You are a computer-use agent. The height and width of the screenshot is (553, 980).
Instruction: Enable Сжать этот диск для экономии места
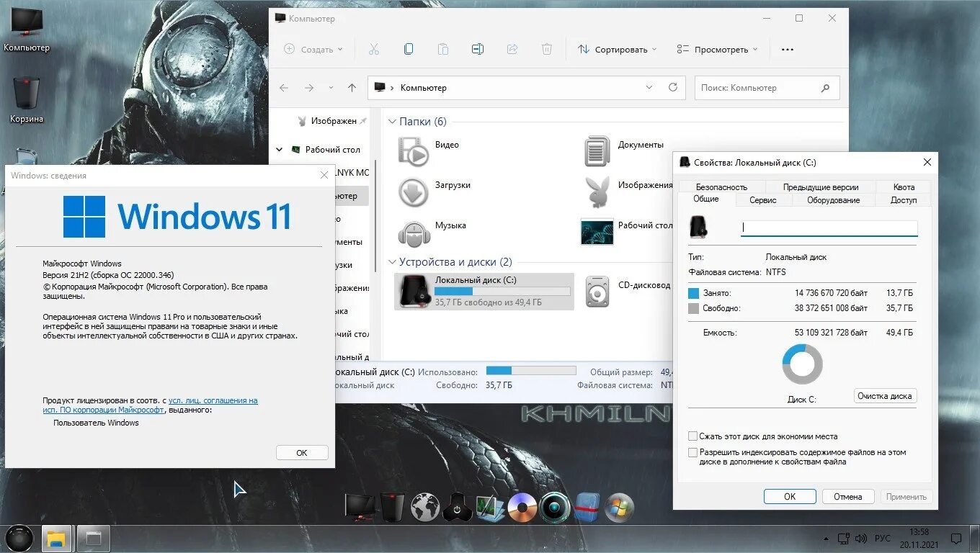693,436
